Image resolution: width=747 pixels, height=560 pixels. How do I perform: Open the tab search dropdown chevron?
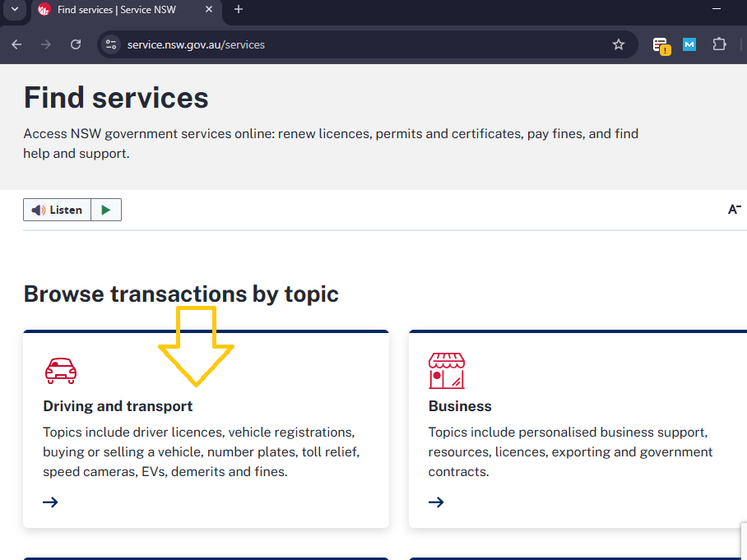(x=14, y=9)
